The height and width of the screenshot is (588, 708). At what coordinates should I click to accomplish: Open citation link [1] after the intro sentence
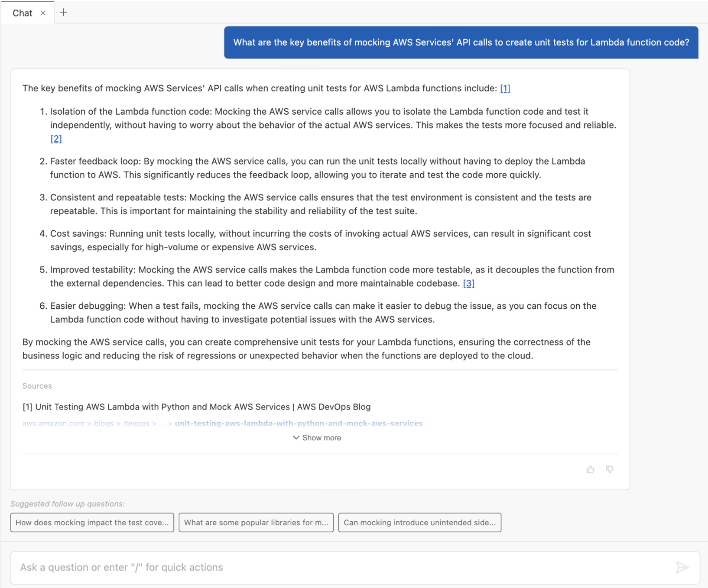coord(505,88)
